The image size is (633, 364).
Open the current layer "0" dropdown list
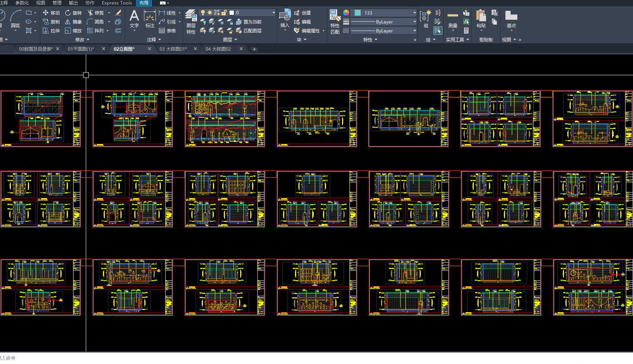click(273, 13)
